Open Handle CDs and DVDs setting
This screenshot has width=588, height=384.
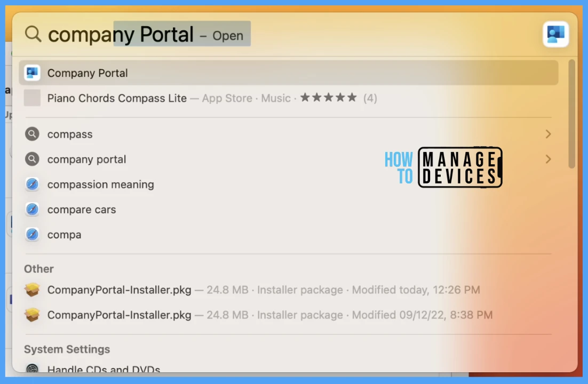(288, 367)
